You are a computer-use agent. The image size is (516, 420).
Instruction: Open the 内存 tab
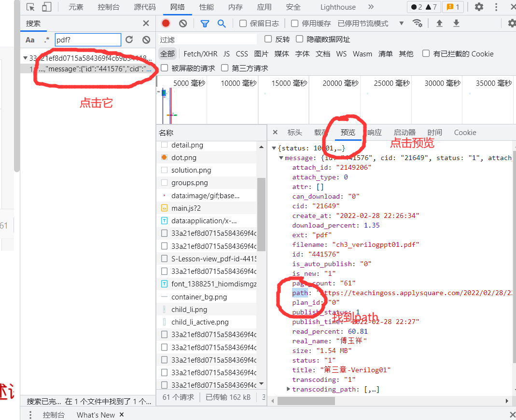pos(235,7)
